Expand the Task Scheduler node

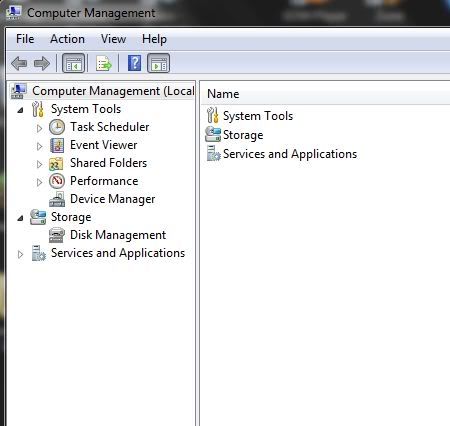click(x=39, y=128)
